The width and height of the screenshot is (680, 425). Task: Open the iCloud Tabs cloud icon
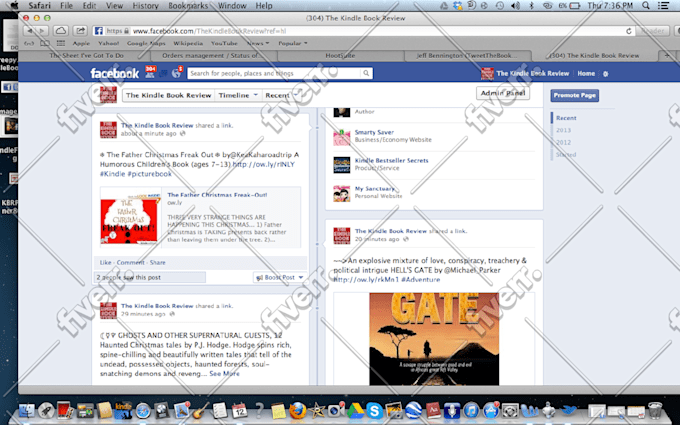point(61,31)
